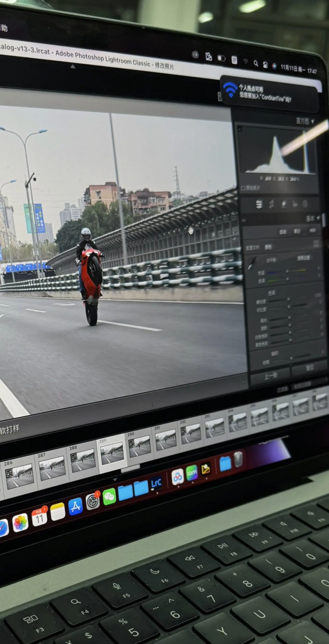Click the adjustment badge on thumbnail 290

(x=132, y=443)
